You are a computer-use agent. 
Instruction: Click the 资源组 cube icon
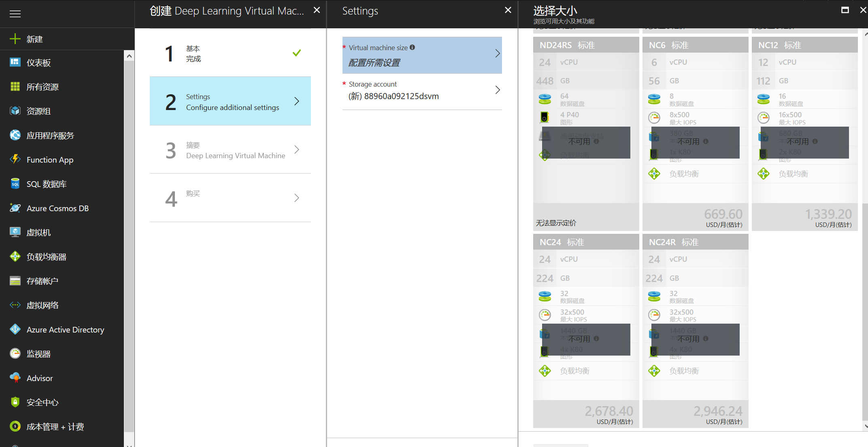click(15, 110)
